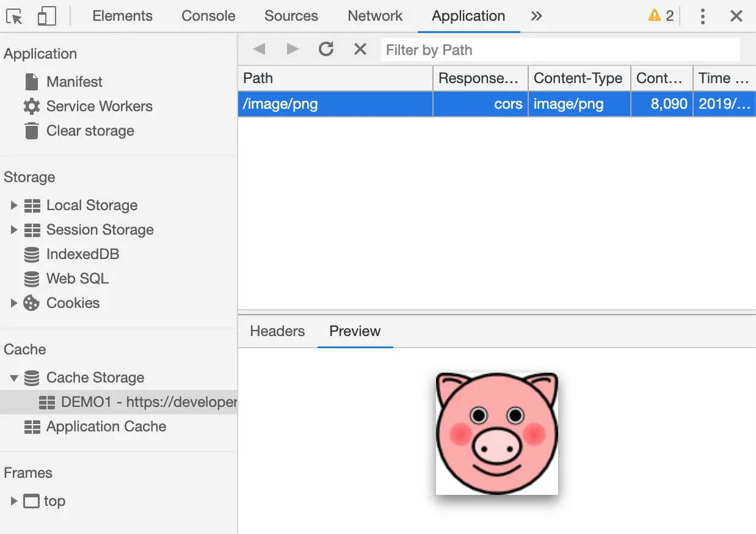756x534 pixels.
Task: Click the Service Workers gear icon
Action: click(32, 106)
